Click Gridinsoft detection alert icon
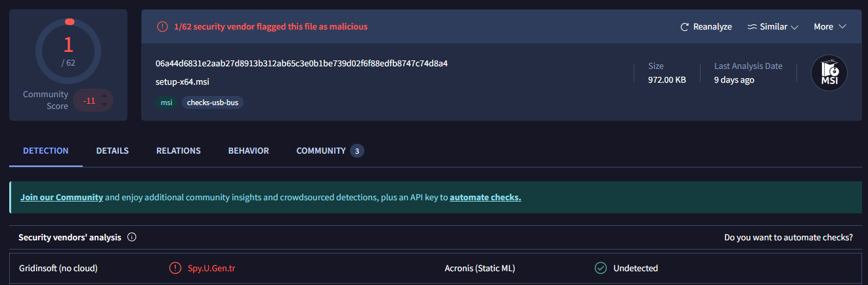The height and width of the screenshot is (285, 868). click(x=175, y=268)
